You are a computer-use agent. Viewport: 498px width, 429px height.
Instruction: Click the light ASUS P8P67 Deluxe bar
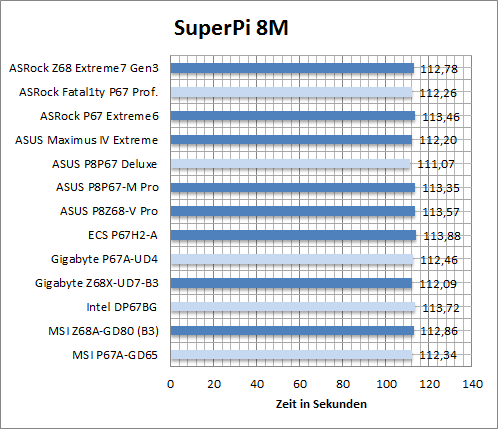[290, 164]
